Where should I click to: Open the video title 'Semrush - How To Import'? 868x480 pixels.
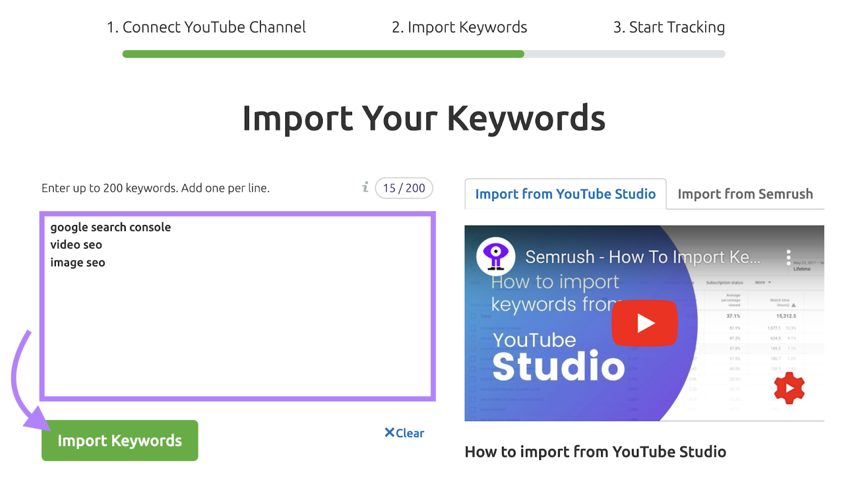[642, 257]
